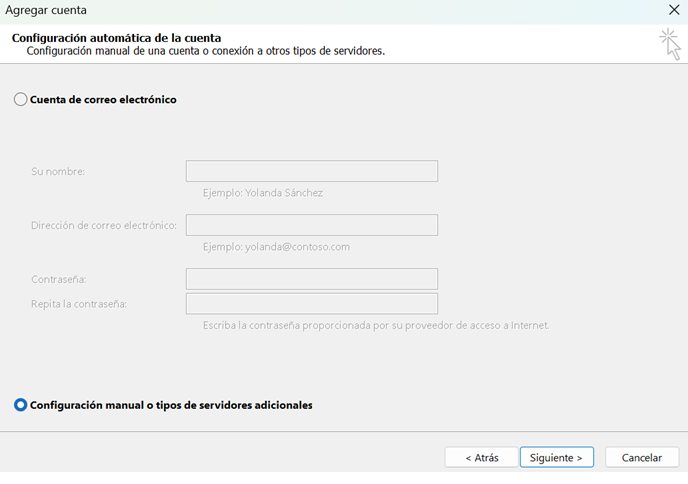Image resolution: width=688 pixels, height=484 pixels.
Task: Close the Agregar cuenta dialog window
Action: (x=674, y=10)
